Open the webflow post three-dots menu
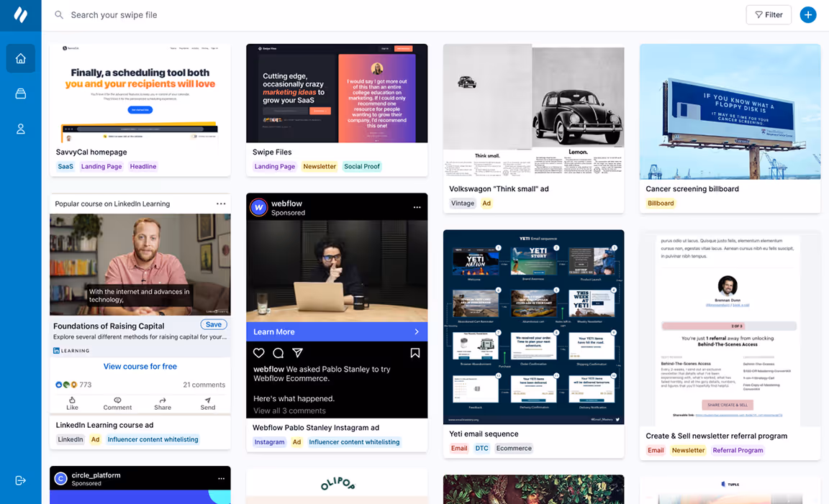Viewport: 829px width, 504px height. tap(417, 208)
